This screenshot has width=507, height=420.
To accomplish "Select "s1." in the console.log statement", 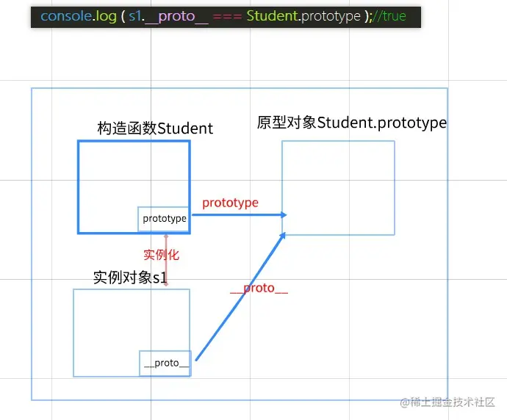I will [137, 16].
